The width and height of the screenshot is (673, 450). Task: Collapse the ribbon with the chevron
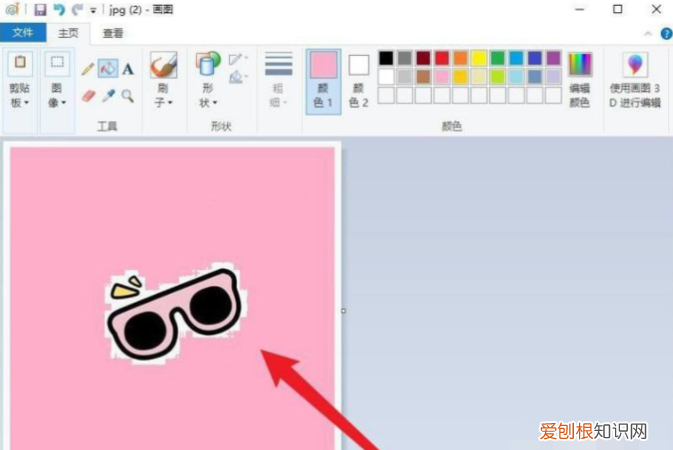coord(648,33)
